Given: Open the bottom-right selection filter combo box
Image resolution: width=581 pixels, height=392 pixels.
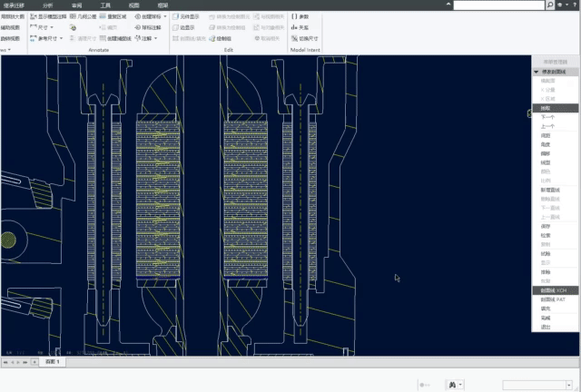Looking at the screenshot, I should (537, 385).
